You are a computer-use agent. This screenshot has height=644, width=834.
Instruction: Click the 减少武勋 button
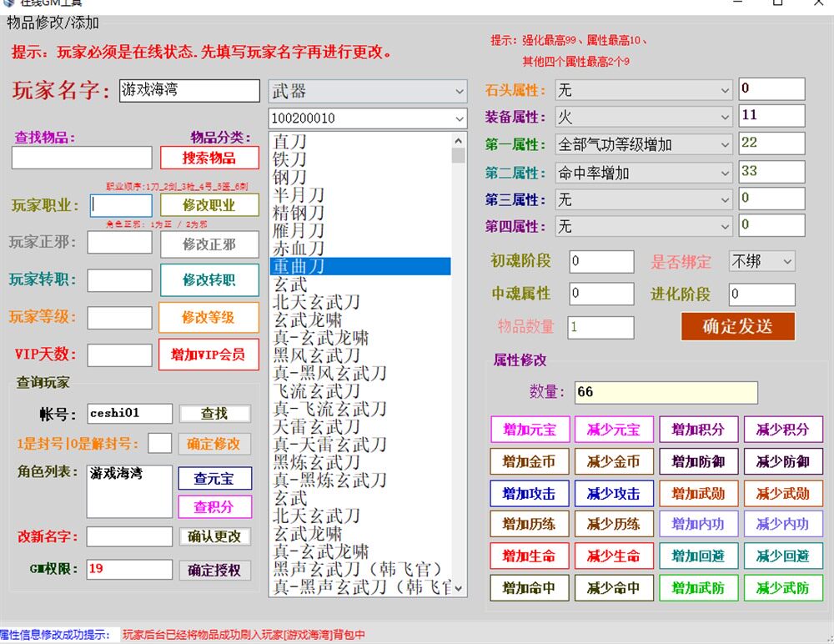point(783,493)
